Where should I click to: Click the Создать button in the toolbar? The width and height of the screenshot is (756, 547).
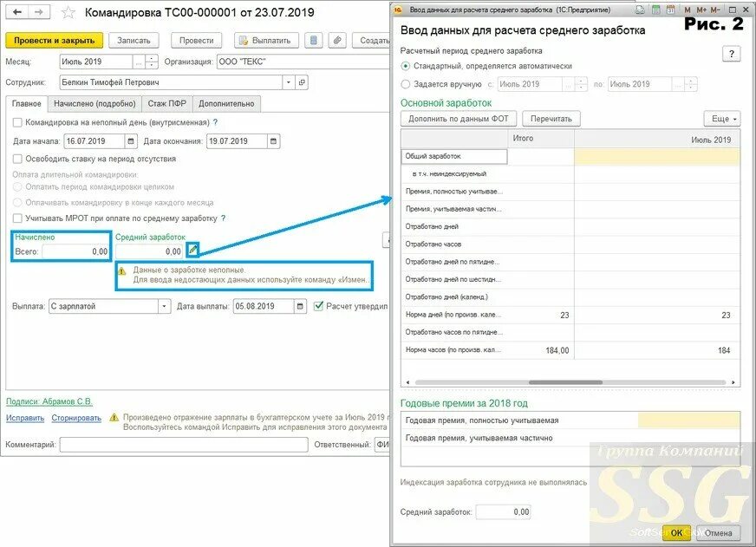tap(371, 41)
